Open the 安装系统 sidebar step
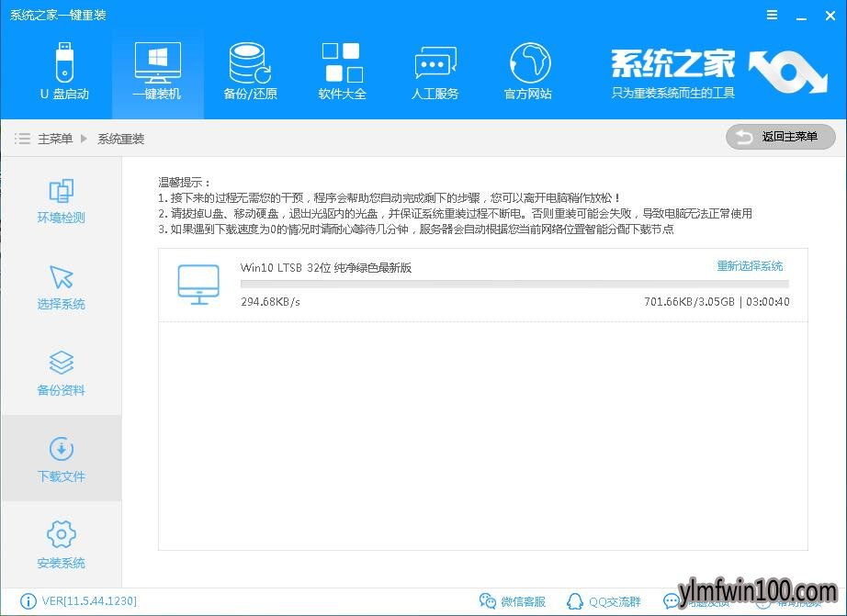847x616 pixels. click(61, 545)
